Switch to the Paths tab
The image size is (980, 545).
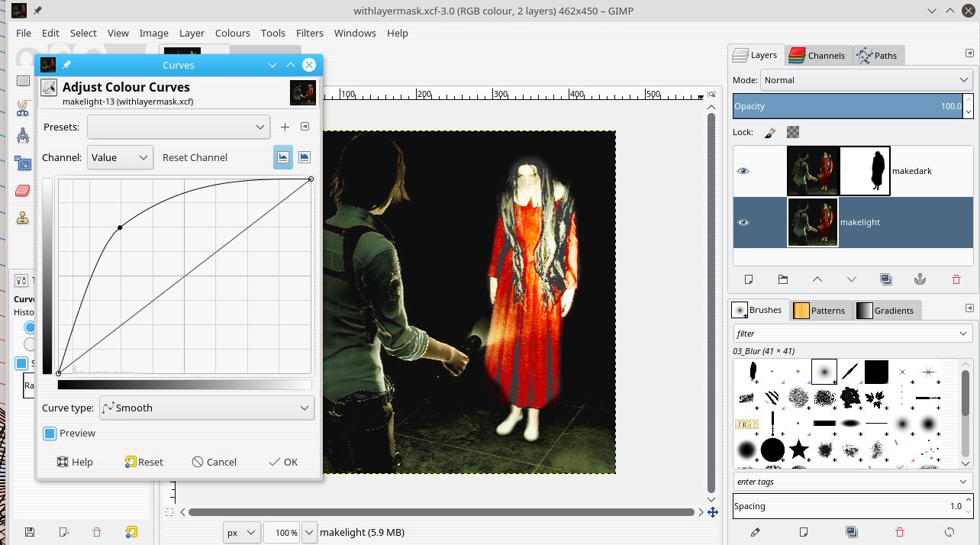tap(878, 55)
